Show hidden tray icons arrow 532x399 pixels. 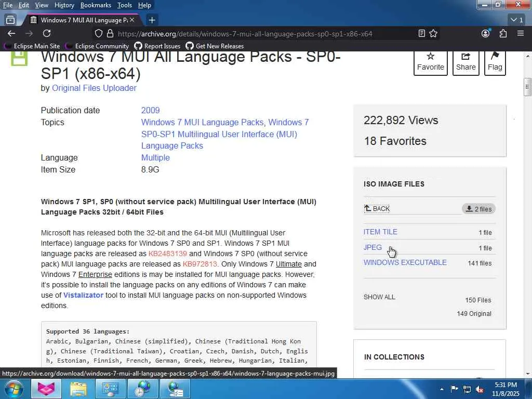click(442, 389)
